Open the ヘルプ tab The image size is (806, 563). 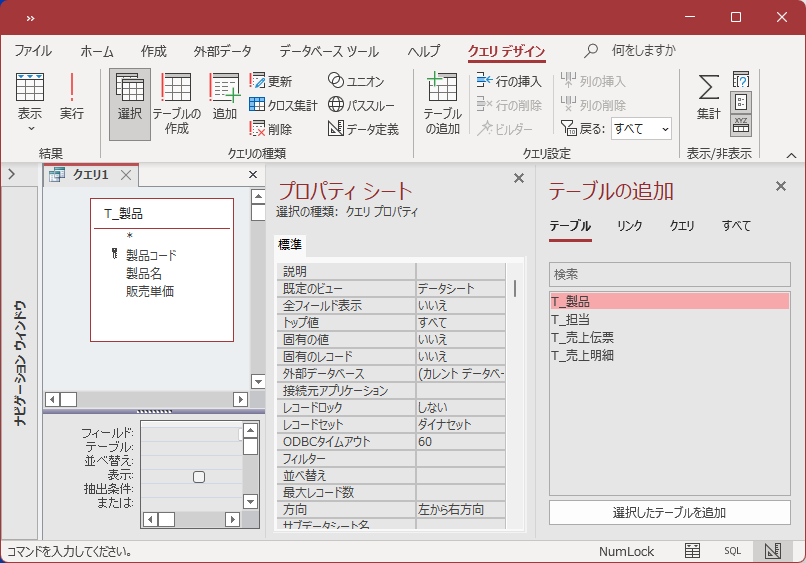tap(424, 51)
